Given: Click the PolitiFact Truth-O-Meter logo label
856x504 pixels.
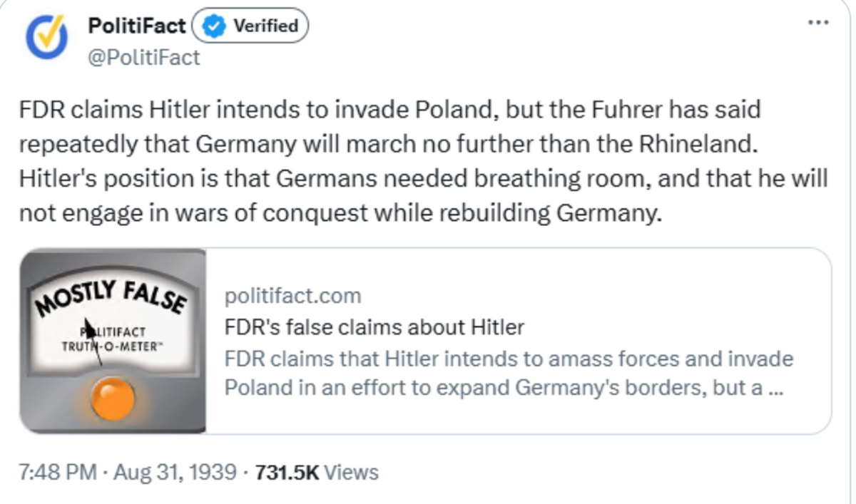Looking at the screenshot, I should coord(113,336).
